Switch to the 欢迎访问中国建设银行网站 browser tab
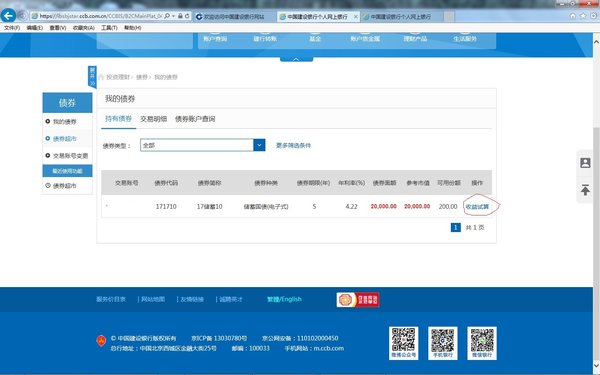The width and height of the screenshot is (600, 375). click(x=234, y=16)
